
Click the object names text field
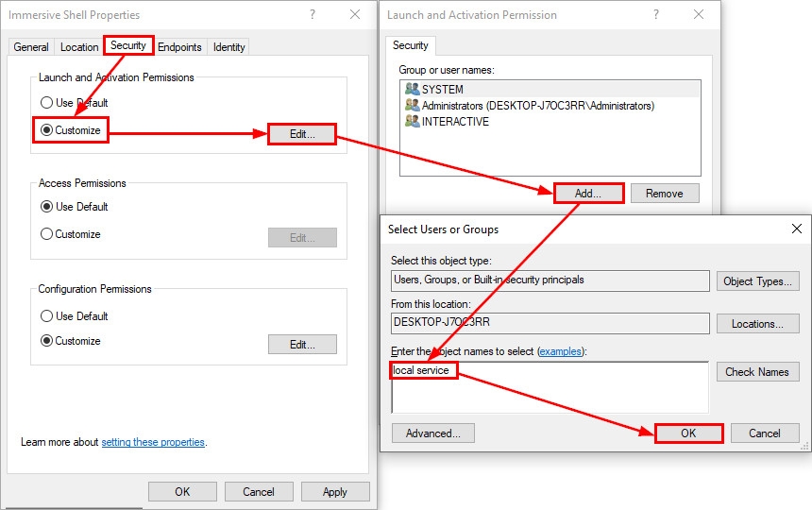pos(550,392)
